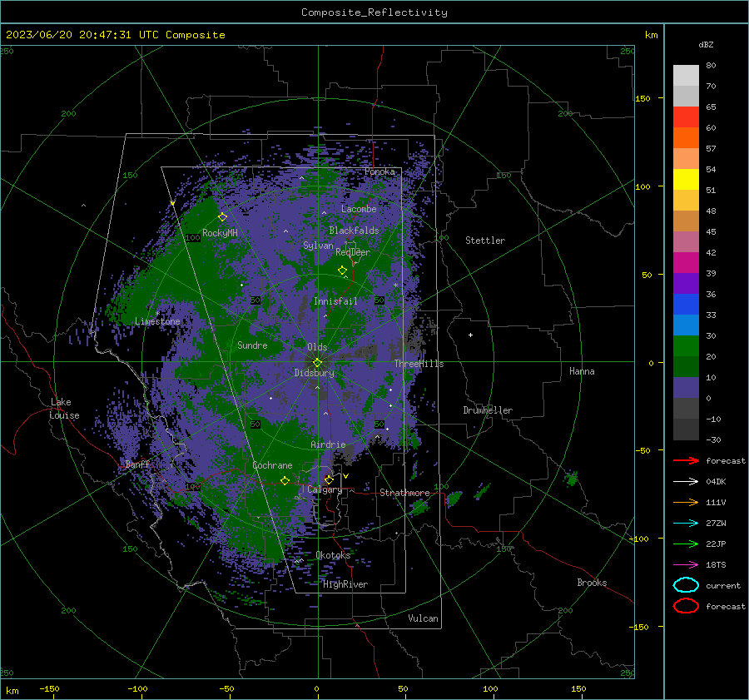Click the purple 0-10 dBZ color swatch
The width and height of the screenshot is (749, 700).
(x=686, y=388)
